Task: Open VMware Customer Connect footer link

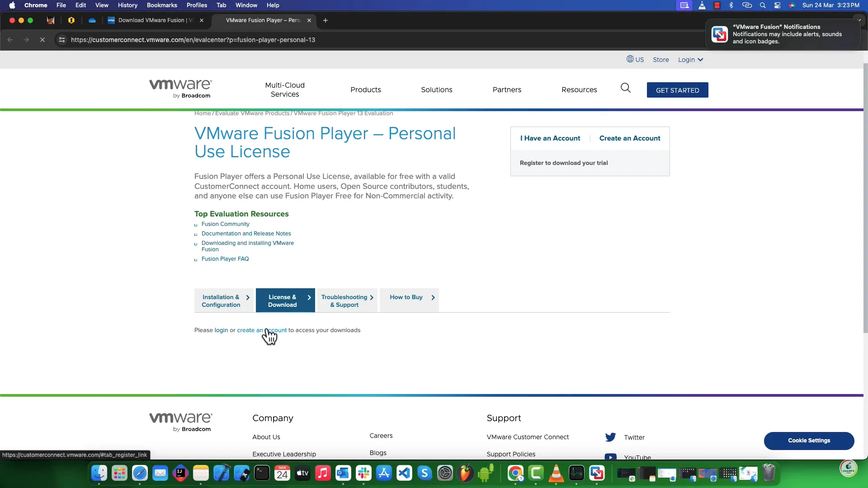Action: click(528, 437)
